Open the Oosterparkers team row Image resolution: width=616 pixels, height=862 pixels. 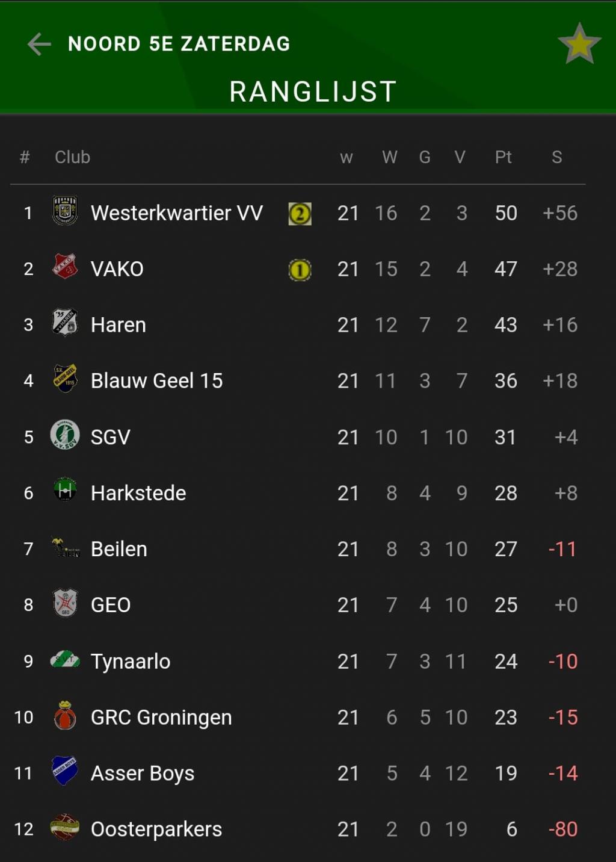coord(298,829)
